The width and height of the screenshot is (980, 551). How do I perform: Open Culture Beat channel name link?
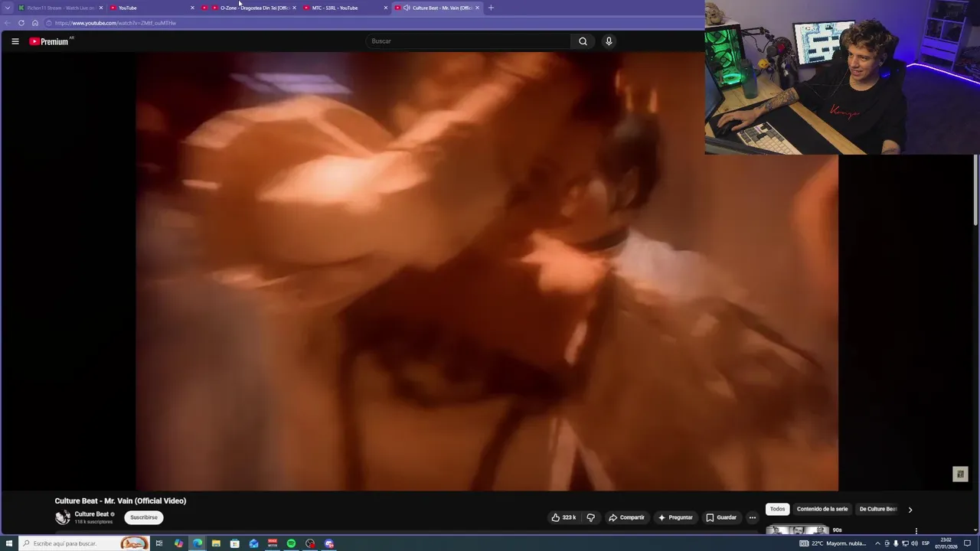[x=92, y=514]
